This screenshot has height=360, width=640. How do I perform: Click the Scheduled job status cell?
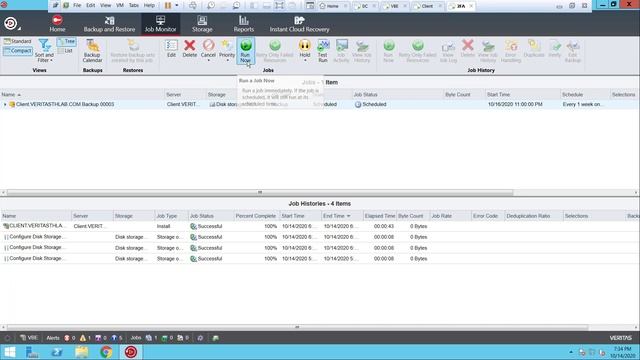(398, 104)
